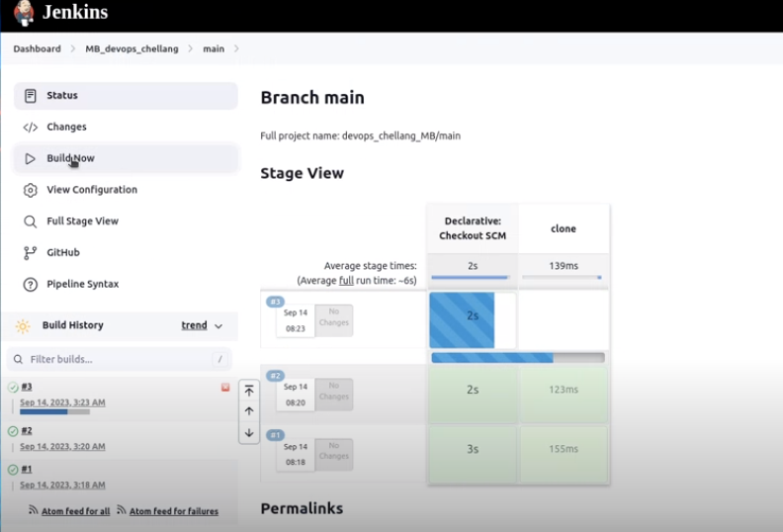The width and height of the screenshot is (783, 532).
Task: Click No Changes box for build #2
Action: coord(333,395)
